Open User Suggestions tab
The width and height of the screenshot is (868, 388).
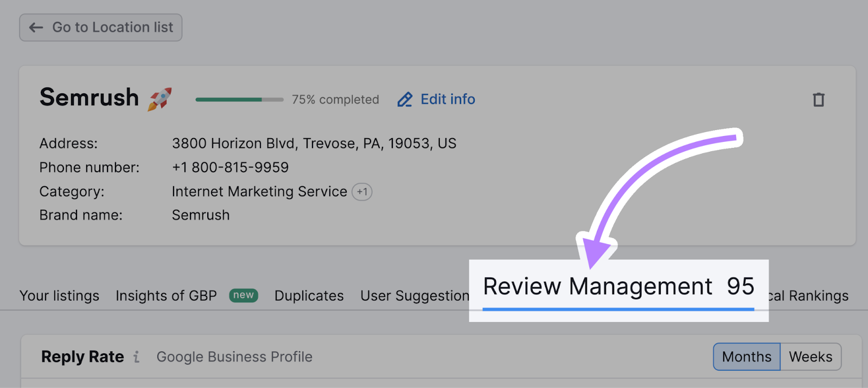tap(415, 296)
